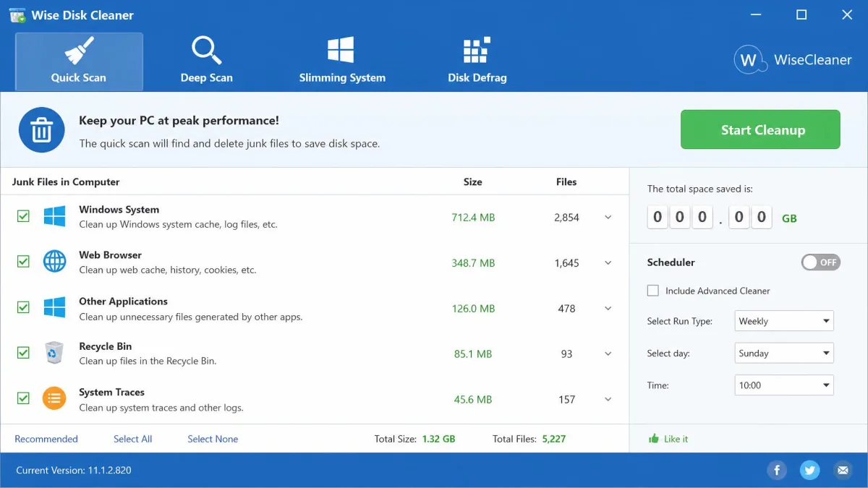Viewport: 868px width, 488px height.
Task: Click the WiseCleaner W logo
Action: pos(749,60)
